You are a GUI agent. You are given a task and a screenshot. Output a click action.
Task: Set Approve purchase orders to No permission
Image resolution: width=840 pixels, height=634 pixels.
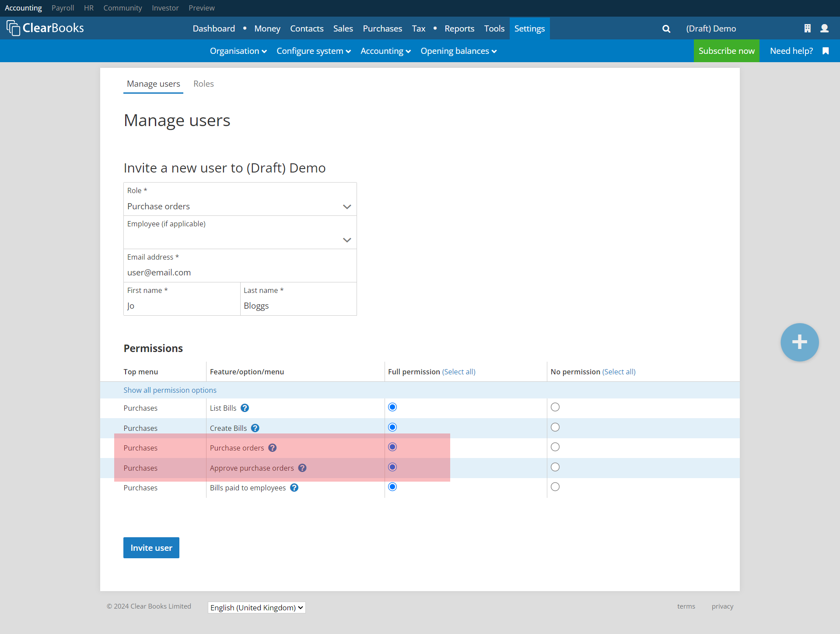click(x=555, y=467)
